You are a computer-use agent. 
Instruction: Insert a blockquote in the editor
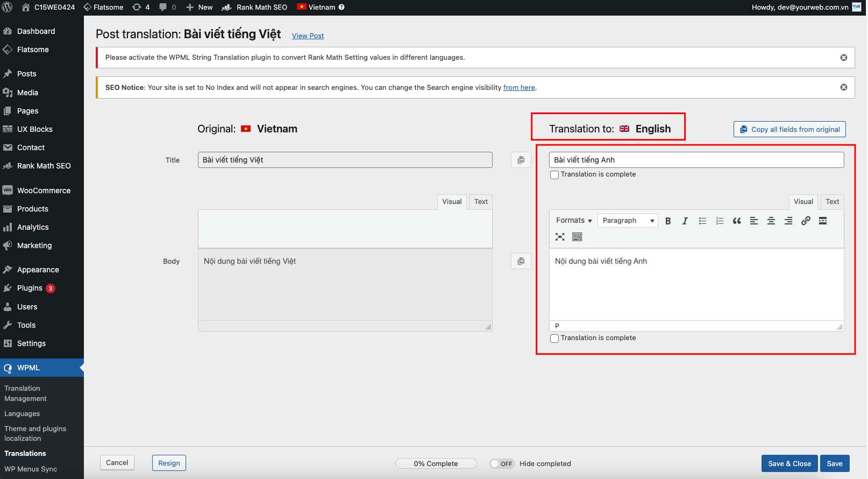pyautogui.click(x=737, y=221)
